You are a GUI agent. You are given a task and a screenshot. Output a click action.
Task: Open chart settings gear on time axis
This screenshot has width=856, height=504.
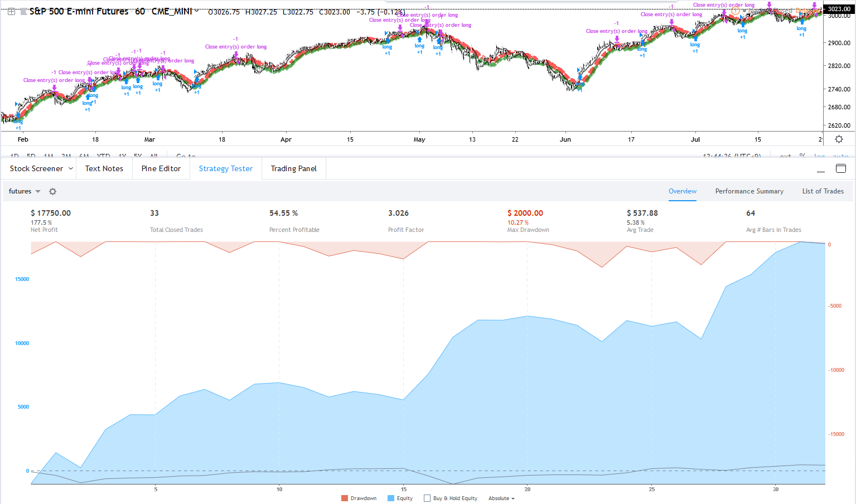click(x=839, y=139)
